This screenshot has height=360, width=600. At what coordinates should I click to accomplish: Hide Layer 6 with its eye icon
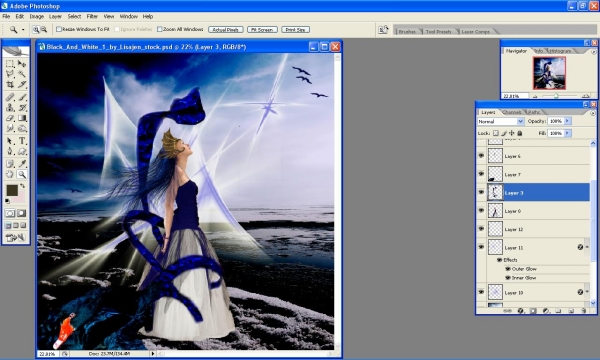481,156
